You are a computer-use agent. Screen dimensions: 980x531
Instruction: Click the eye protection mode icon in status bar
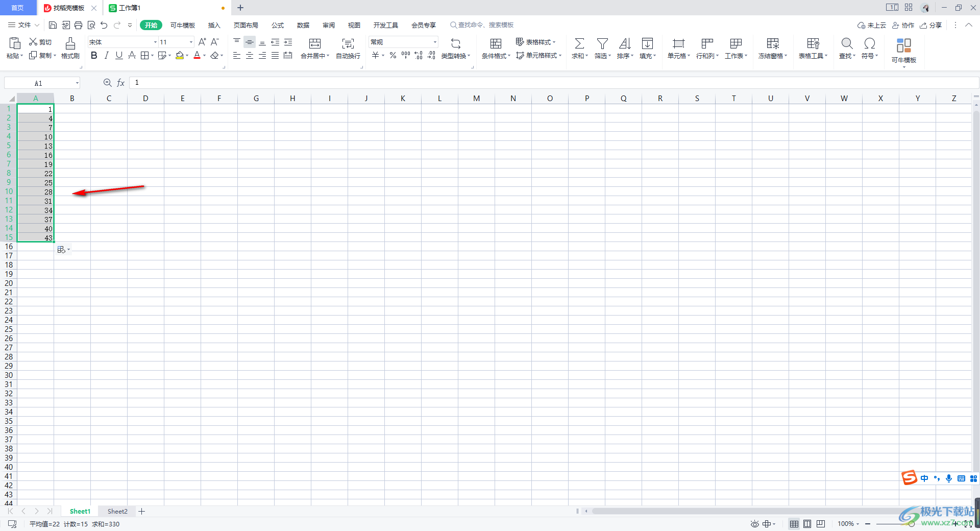tap(754, 524)
